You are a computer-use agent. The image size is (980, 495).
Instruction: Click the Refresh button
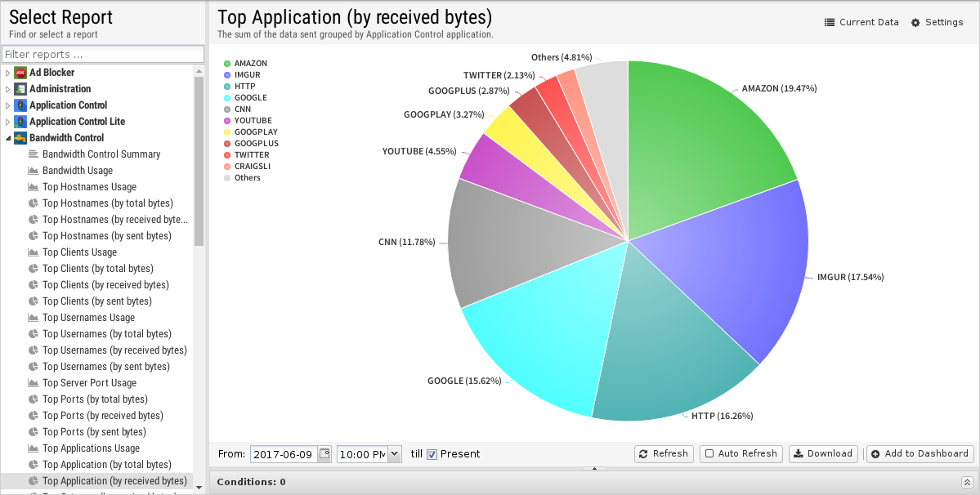(x=663, y=454)
